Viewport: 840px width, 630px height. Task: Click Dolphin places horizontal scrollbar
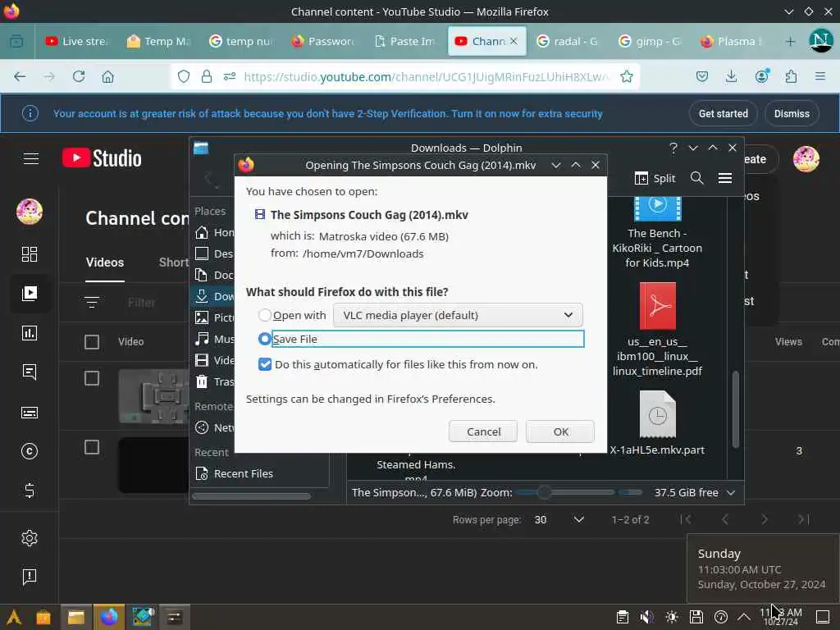[x=251, y=496]
